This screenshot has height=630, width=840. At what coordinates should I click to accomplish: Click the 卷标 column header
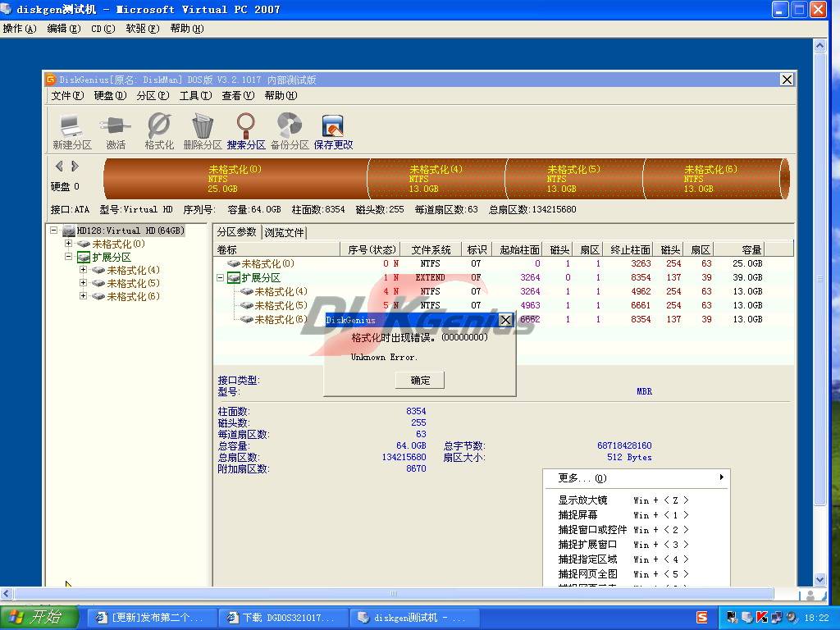pos(276,249)
